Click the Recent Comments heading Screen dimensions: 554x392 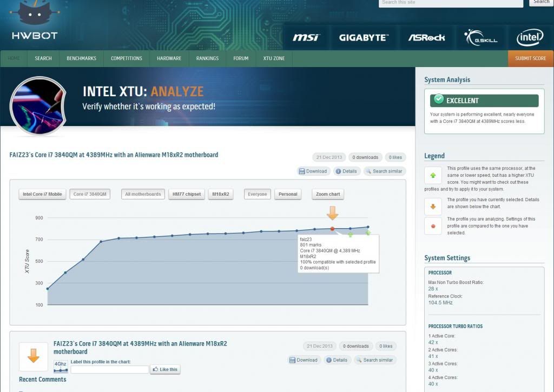point(42,379)
